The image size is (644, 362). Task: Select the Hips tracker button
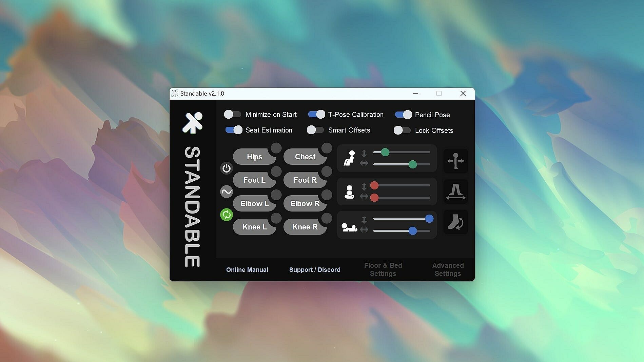(255, 157)
